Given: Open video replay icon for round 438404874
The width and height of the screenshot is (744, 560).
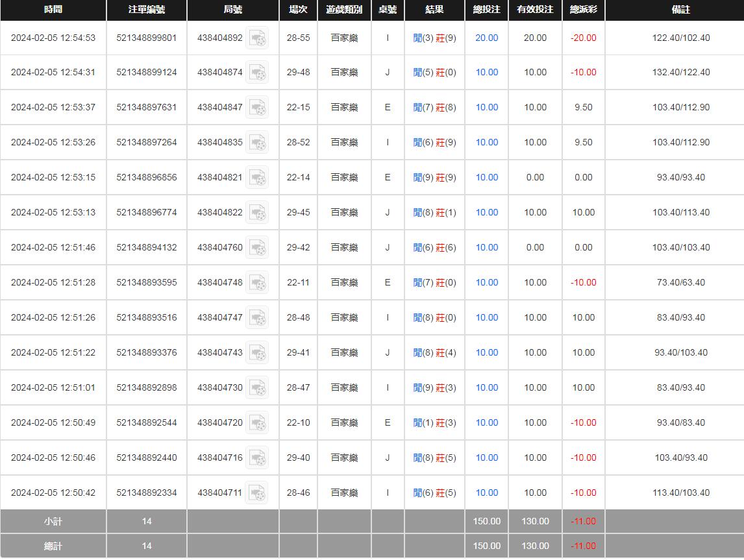Looking at the screenshot, I should click(x=257, y=73).
